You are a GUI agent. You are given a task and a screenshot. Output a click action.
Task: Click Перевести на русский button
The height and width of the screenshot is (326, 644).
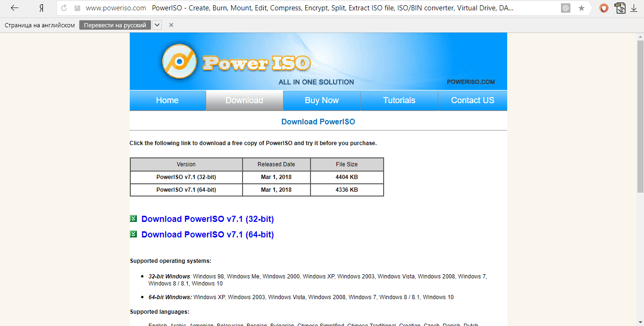pos(115,25)
